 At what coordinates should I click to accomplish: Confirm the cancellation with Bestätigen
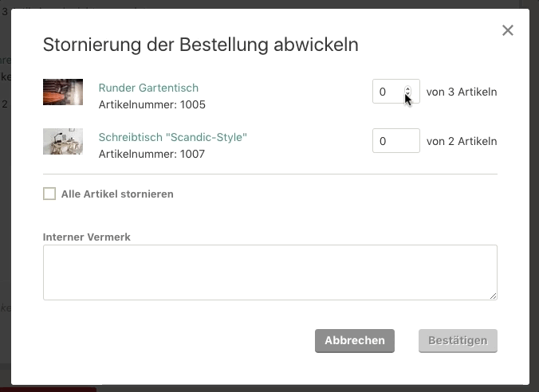(x=458, y=340)
